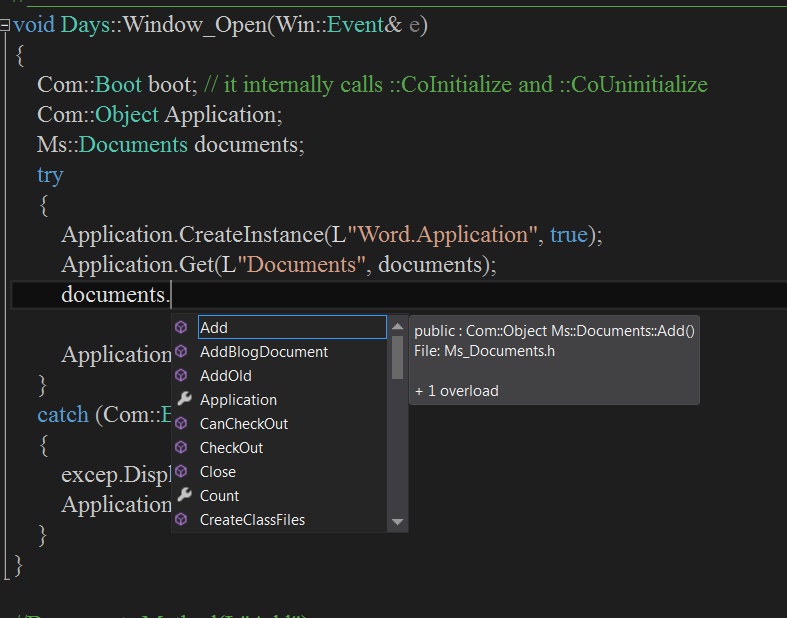Click the "Word.Application" string literal
The height and width of the screenshot is (618, 787).
pos(444,235)
